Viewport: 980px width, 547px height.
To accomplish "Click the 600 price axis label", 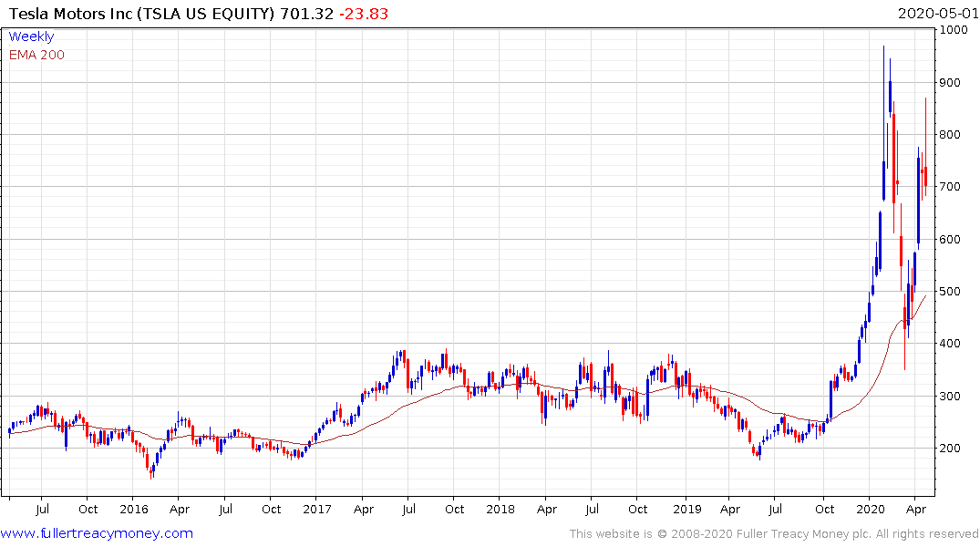I will [950, 240].
